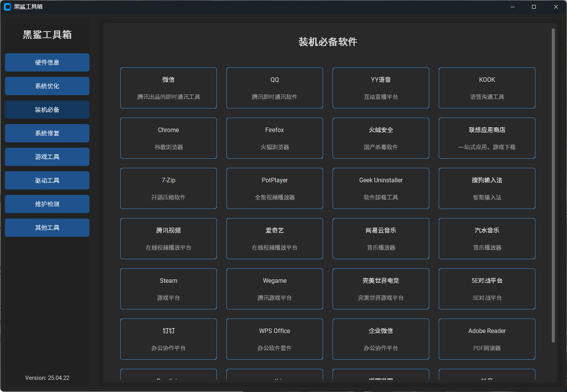Switch to 系统优化 page
This screenshot has height=392, width=567.
click(47, 86)
